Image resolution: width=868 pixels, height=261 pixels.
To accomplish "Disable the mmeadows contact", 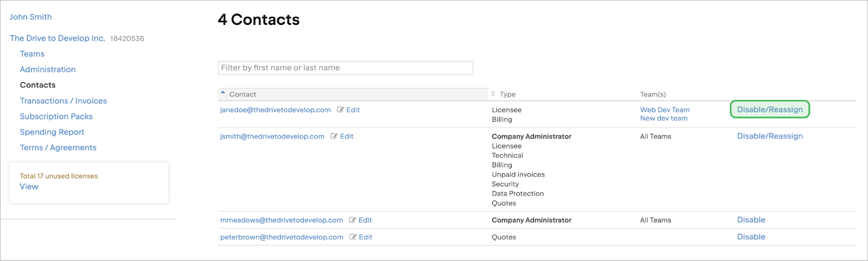I will [x=751, y=220].
